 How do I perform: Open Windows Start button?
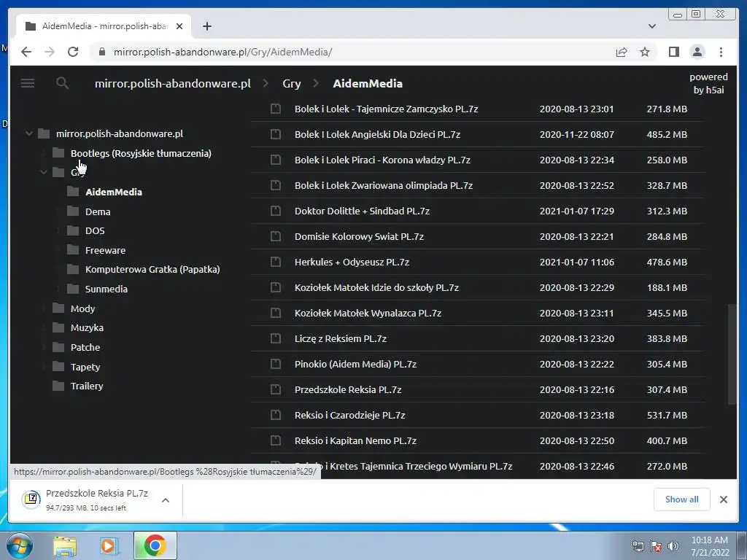pyautogui.click(x=19, y=545)
